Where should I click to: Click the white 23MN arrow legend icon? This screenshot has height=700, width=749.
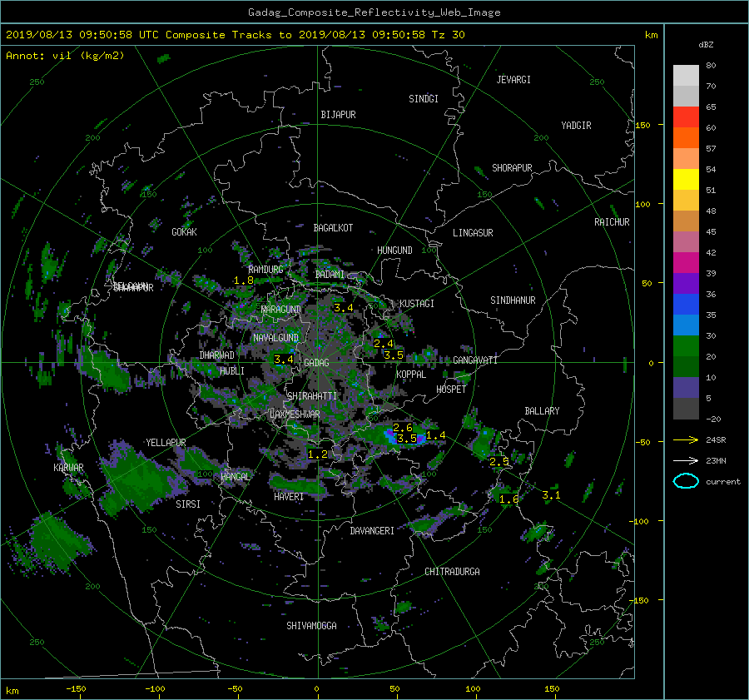686,460
